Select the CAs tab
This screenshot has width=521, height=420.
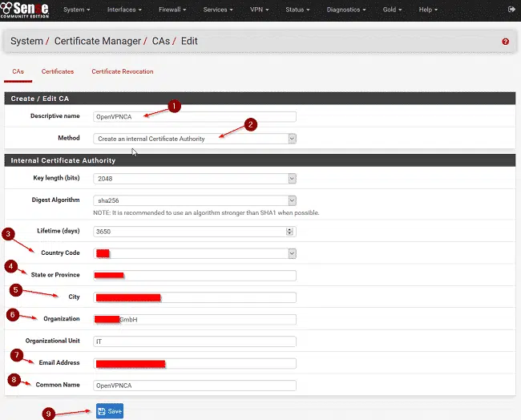pyautogui.click(x=18, y=71)
